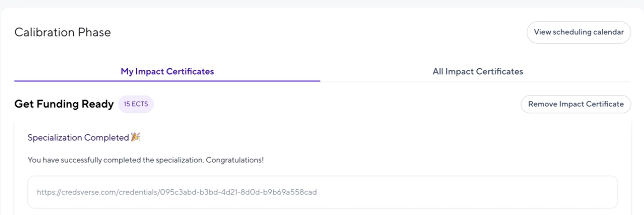The image size is (644, 215).
Task: Click the Calibration Phase heading
Action: (x=62, y=32)
